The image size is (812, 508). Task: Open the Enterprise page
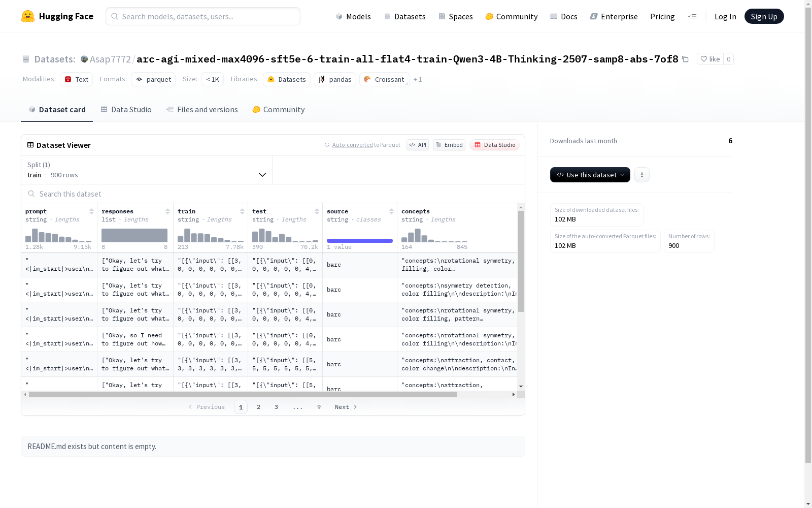tap(614, 16)
